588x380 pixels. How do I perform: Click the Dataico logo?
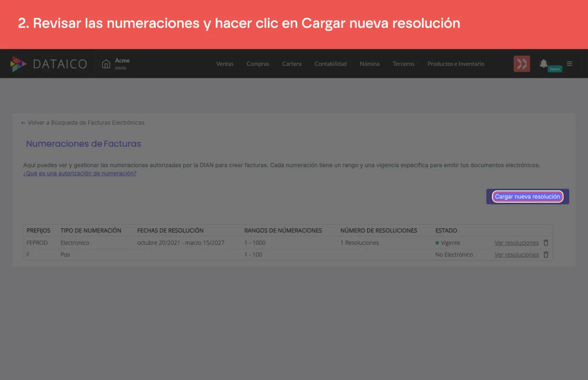49,64
